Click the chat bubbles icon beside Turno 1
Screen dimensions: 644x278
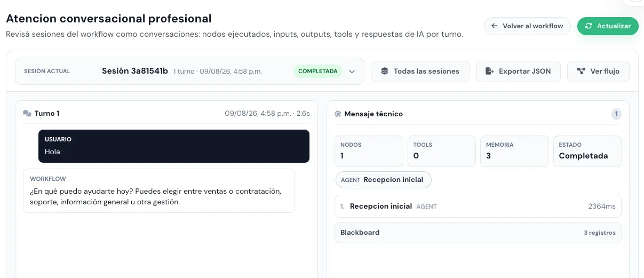(x=27, y=114)
